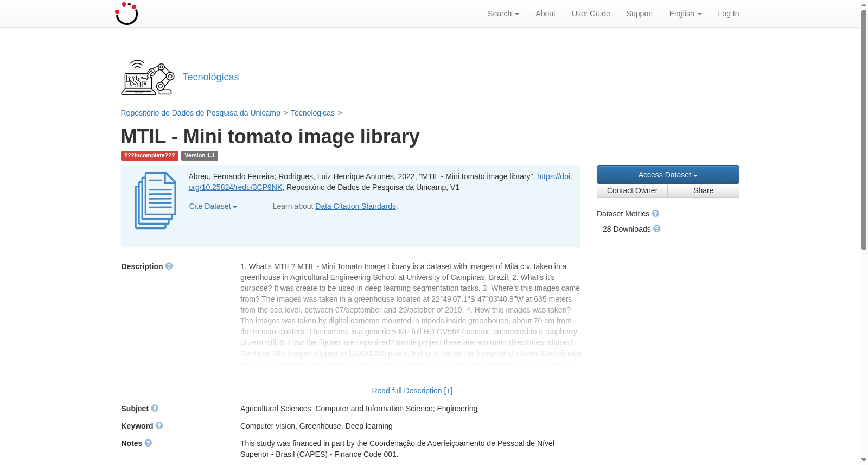Click the Computer vision, Greenhouse, Deep learning keywords

point(316,426)
